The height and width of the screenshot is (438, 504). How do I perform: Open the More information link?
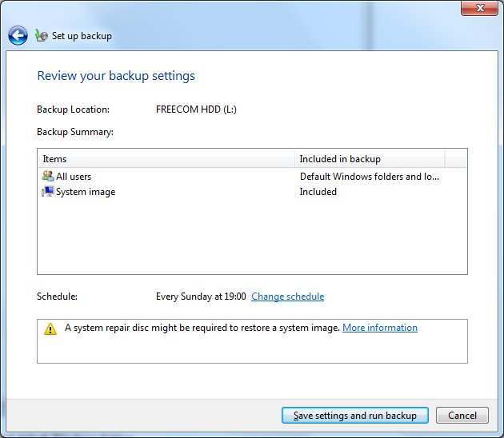pos(379,328)
